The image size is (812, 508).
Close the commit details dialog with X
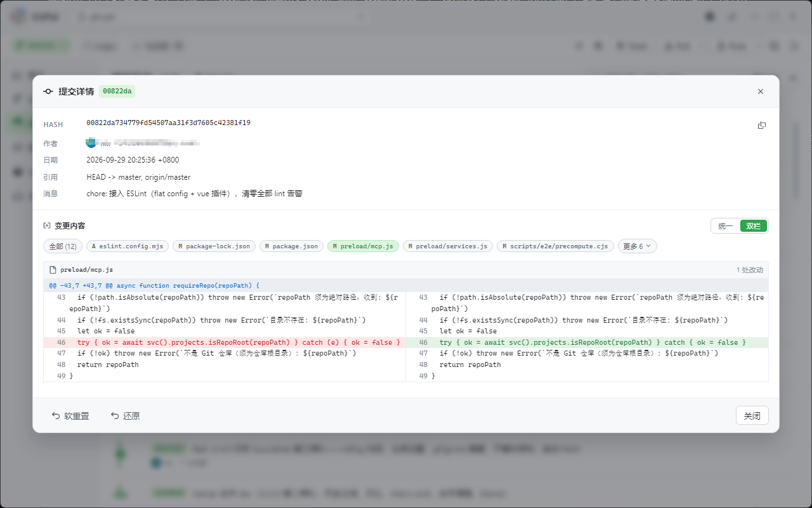click(x=761, y=91)
